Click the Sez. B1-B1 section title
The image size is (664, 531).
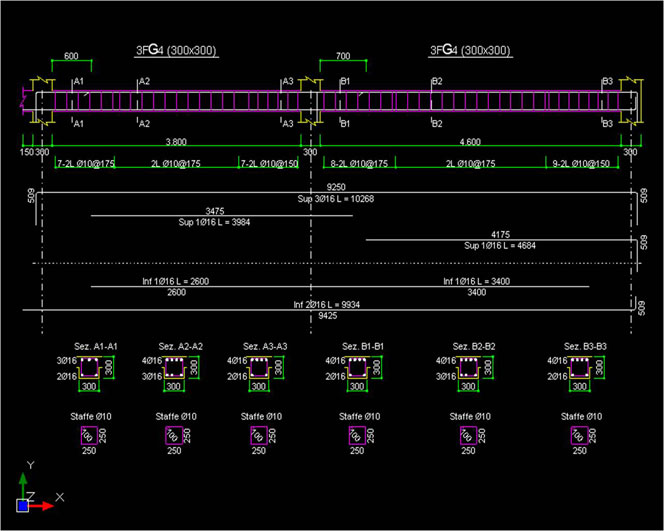pyautogui.click(x=363, y=346)
